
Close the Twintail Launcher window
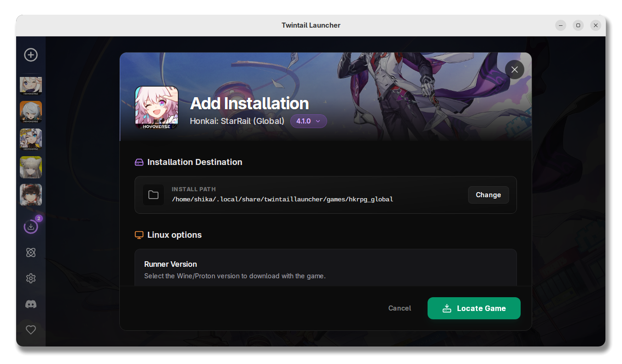[x=596, y=25]
